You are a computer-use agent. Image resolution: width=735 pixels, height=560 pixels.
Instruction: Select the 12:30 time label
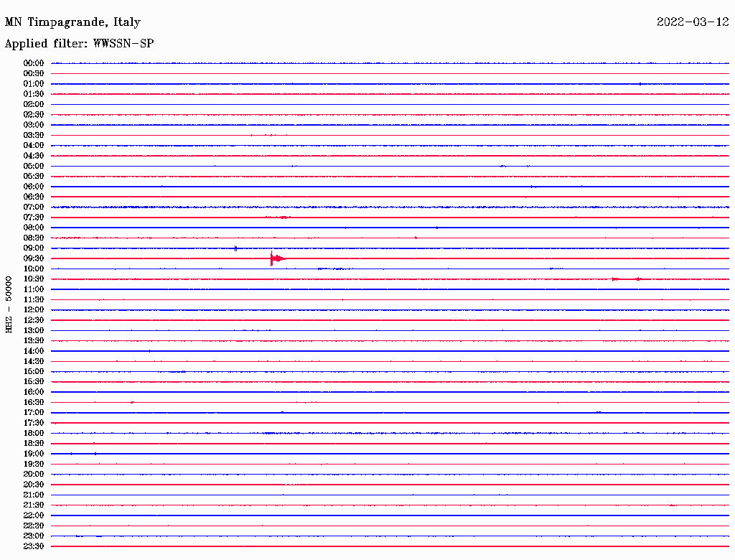click(34, 320)
